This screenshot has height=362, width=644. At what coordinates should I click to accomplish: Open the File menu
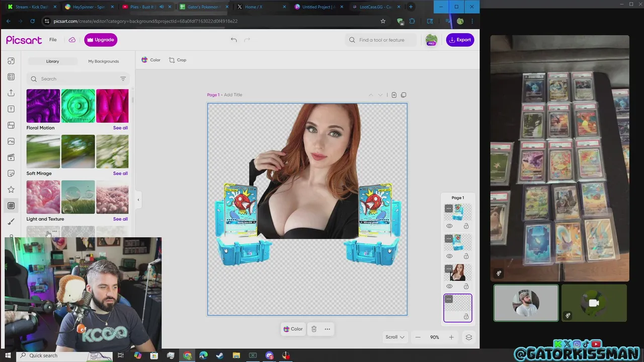(x=53, y=40)
